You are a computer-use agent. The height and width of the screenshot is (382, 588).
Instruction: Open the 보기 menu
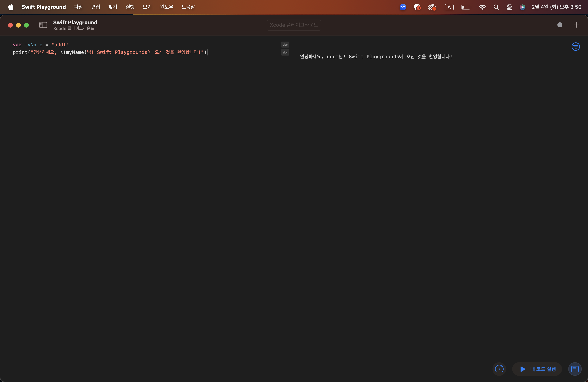147,7
